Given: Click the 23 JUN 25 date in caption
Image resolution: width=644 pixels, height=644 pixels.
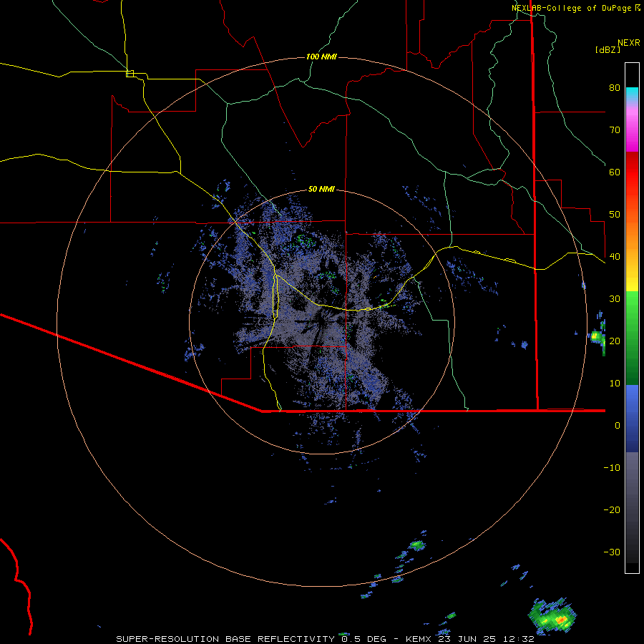Looking at the screenshot, I should (469, 639).
